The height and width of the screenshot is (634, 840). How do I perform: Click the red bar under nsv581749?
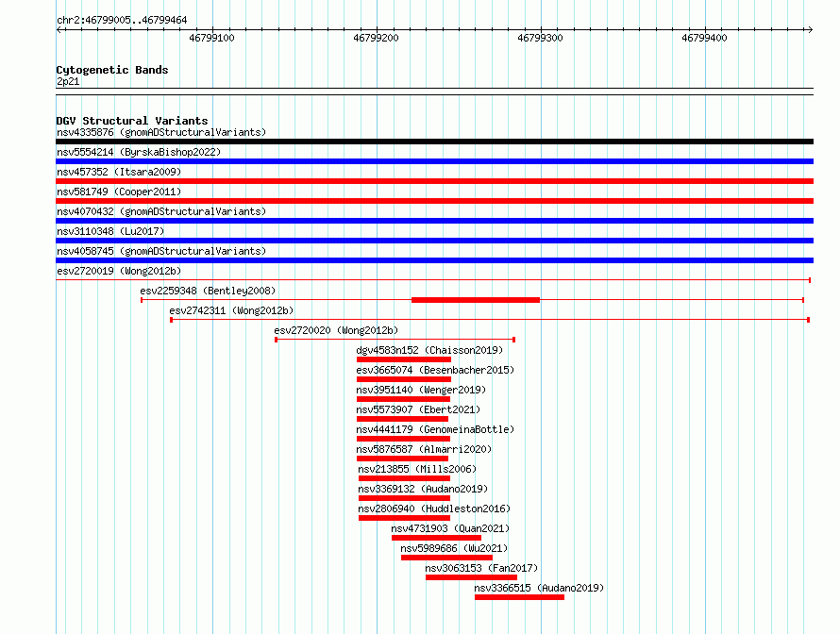click(x=434, y=201)
